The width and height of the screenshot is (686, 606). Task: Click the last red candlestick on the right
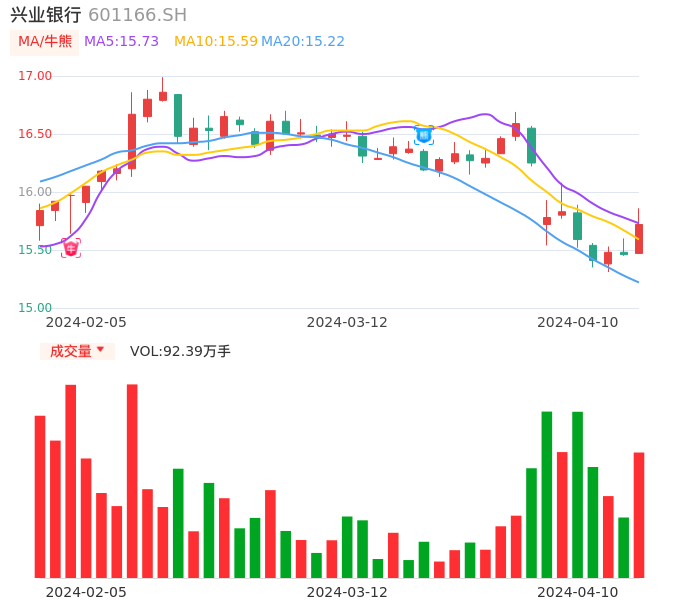tap(639, 238)
